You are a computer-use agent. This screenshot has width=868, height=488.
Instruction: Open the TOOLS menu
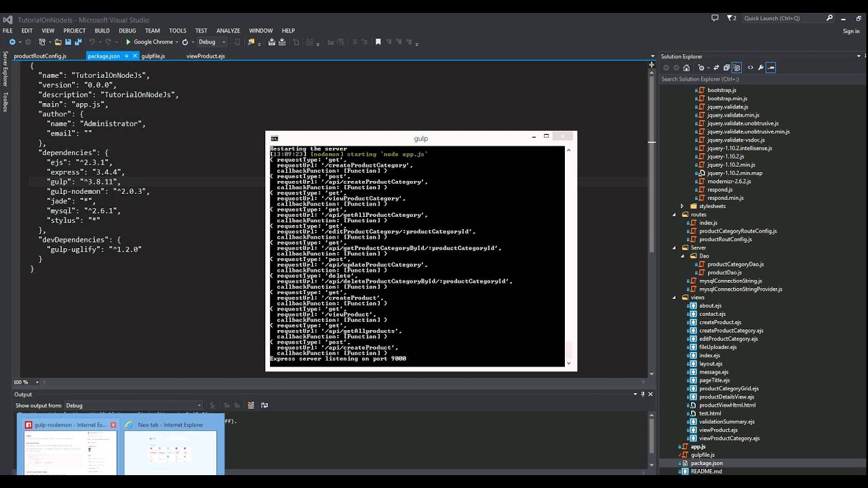click(x=178, y=30)
